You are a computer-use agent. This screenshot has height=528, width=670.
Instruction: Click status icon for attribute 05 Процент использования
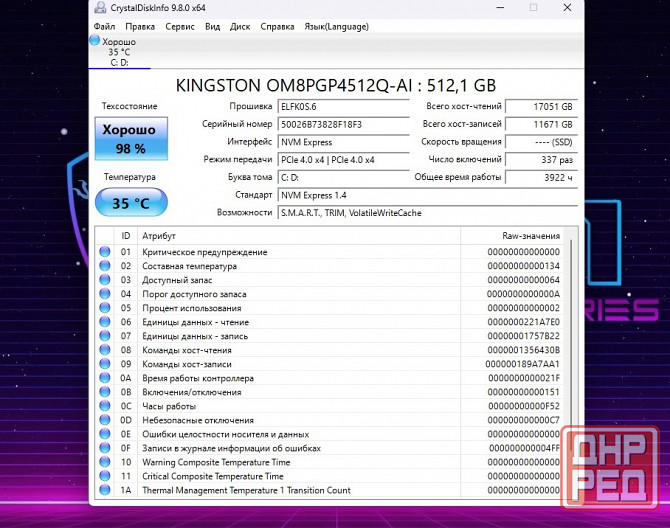click(105, 308)
